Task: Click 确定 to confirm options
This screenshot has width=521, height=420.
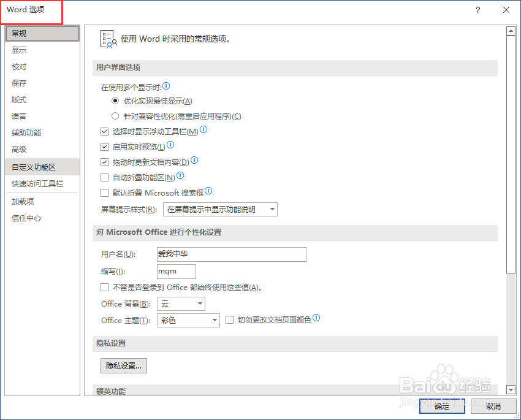Action: click(x=442, y=406)
